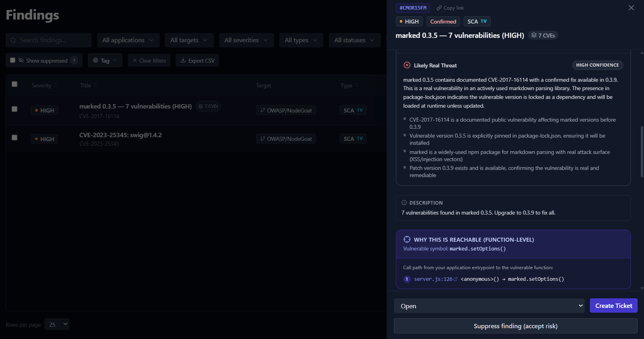Open finding CVE-2023-25345: swig@1.4.2
The width and height of the screenshot is (644, 339).
[120, 135]
